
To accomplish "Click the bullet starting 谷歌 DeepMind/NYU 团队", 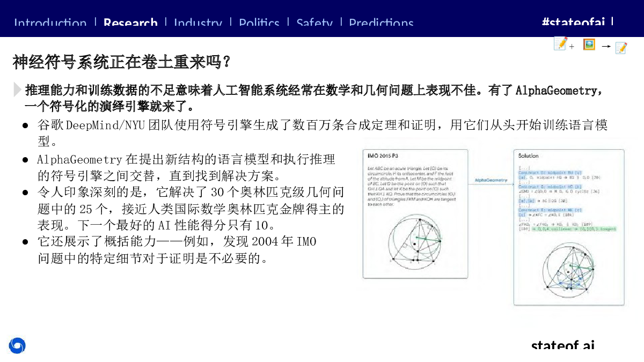I will tap(322, 134).
